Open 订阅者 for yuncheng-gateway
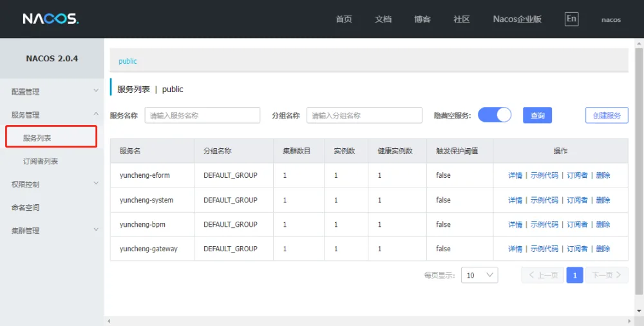Screen dimensions: 644x326 577,249
